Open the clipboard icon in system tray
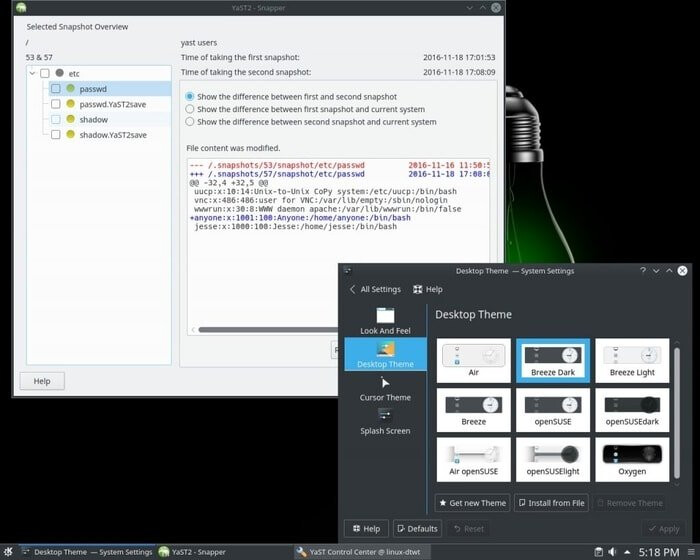Viewport: 700px width, 560px height. [599, 552]
